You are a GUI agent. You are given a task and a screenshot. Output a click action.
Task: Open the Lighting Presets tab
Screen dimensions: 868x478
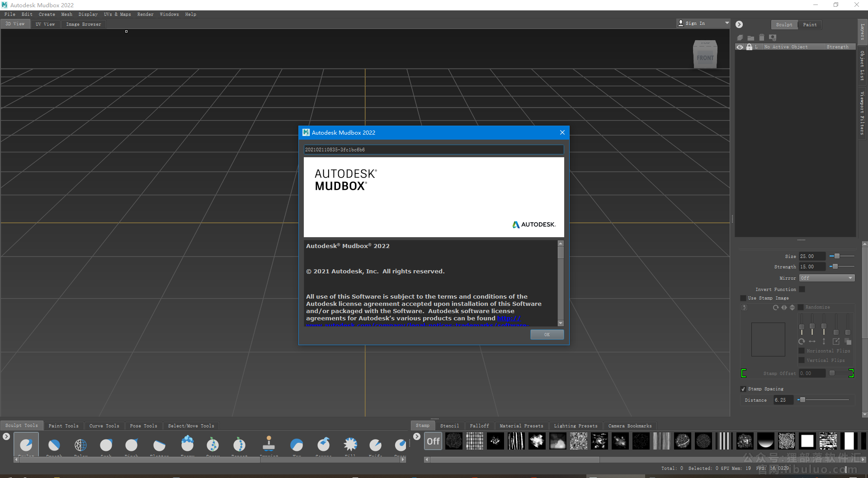click(x=576, y=426)
